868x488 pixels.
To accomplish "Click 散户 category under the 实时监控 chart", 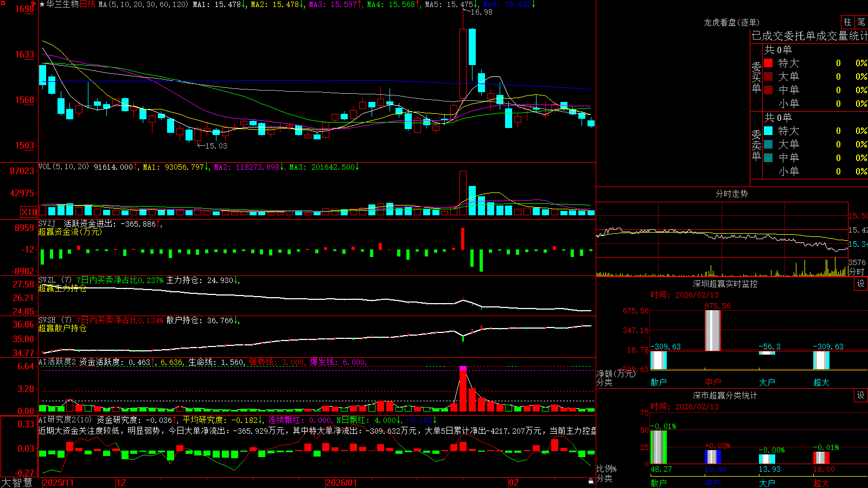I will coord(659,382).
